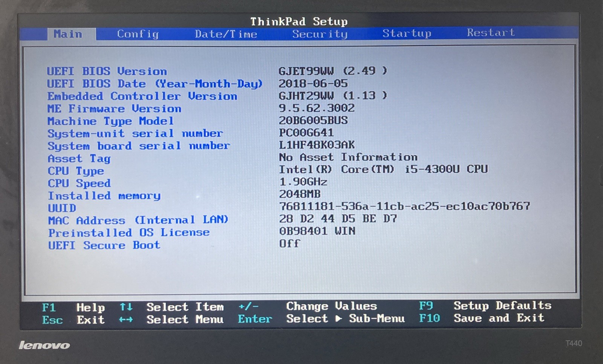Click memory value 2048MB
This screenshot has height=364, width=603.
[x=300, y=194]
